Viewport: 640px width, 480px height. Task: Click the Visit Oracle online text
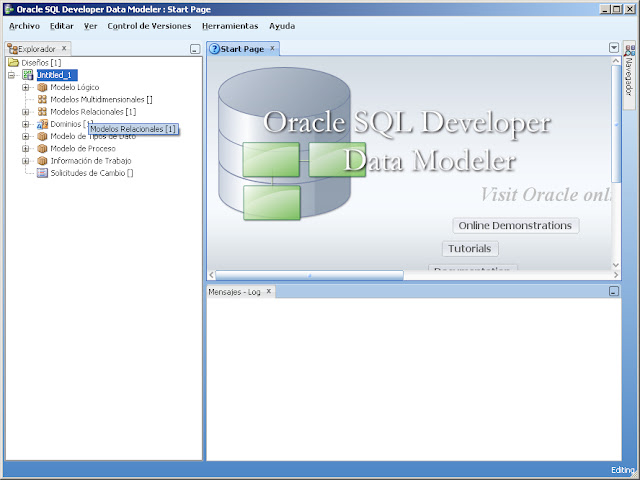tap(546, 194)
